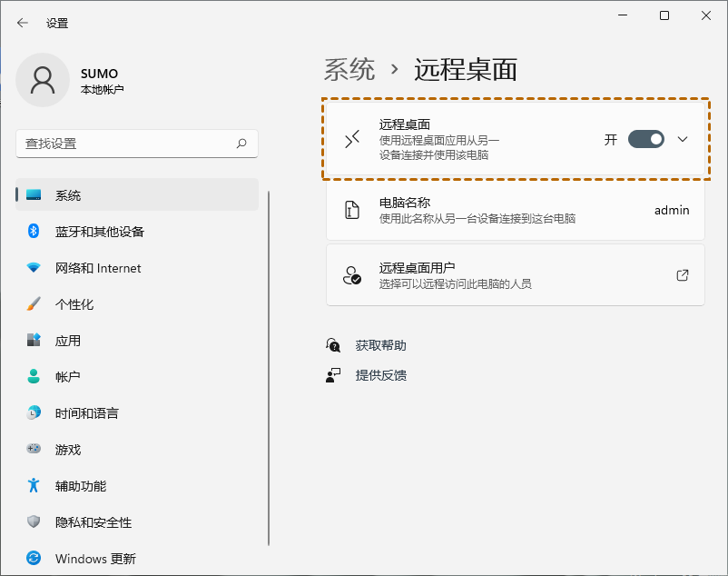
Task: Collapse the remote desktop detail chevron
Action: 683,139
